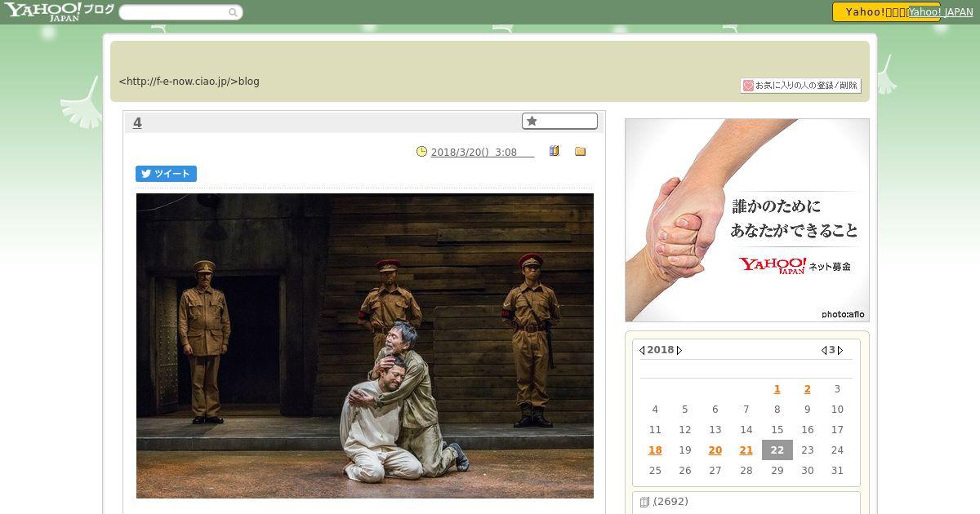Open calendar day 1 posts

tap(777, 389)
